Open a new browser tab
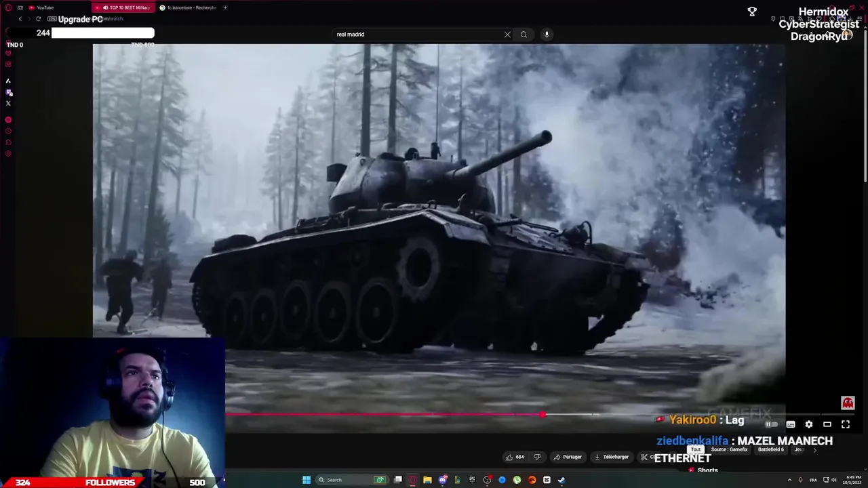868x488 pixels. [225, 7]
